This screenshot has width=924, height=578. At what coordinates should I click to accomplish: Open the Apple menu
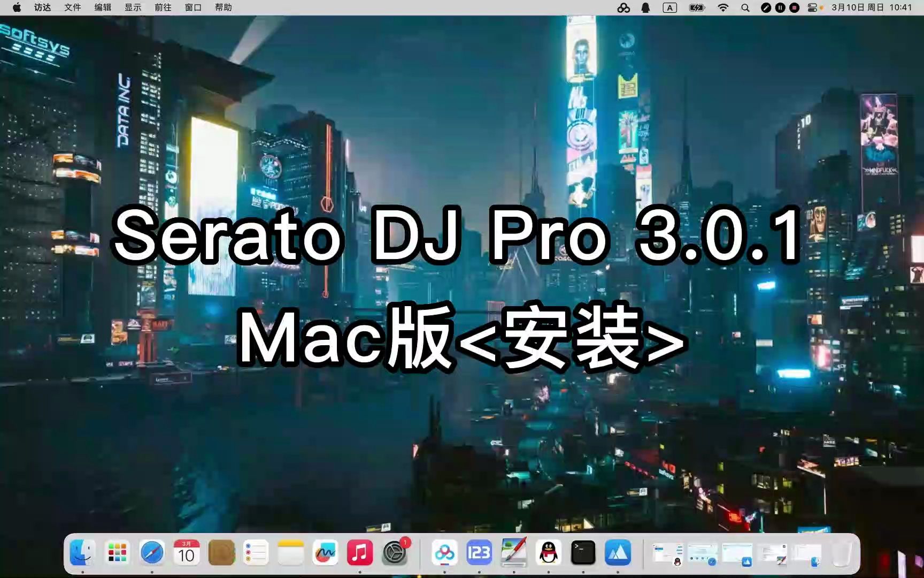17,7
